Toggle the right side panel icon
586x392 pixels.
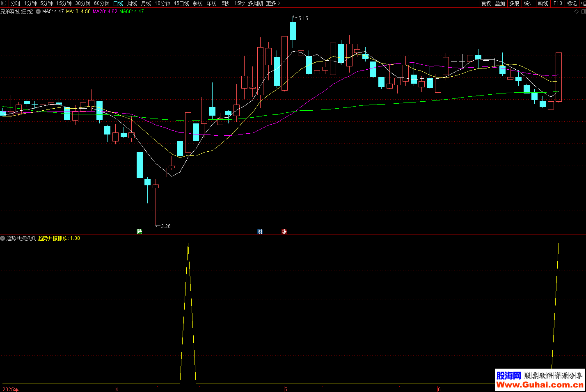point(583,11)
